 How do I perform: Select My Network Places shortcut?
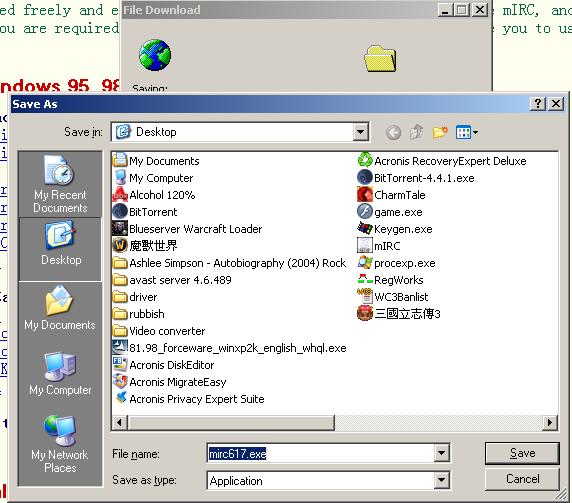click(60, 444)
